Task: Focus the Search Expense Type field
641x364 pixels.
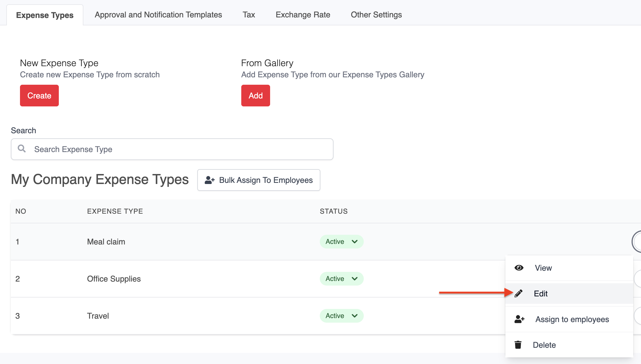Action: (x=183, y=149)
